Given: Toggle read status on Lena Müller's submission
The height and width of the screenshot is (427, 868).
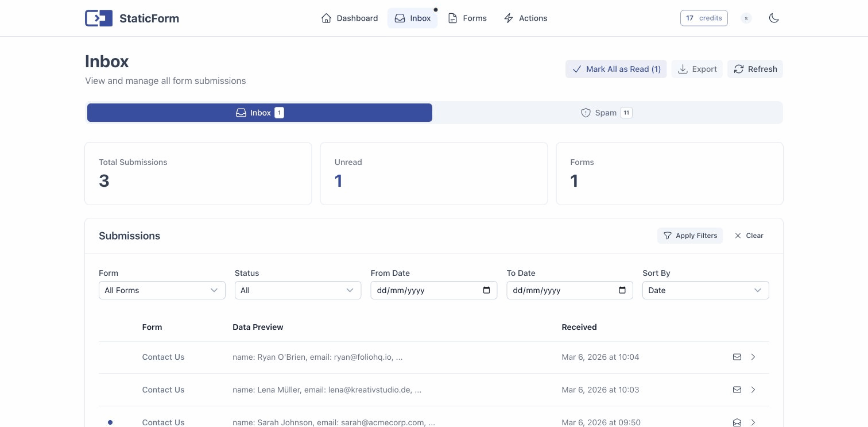Looking at the screenshot, I should click(x=737, y=390).
